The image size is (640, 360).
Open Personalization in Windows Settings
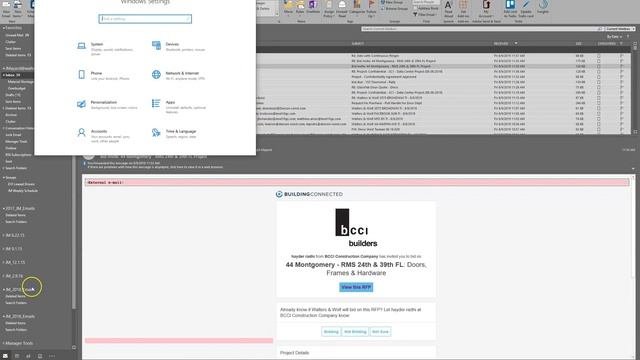click(x=107, y=105)
